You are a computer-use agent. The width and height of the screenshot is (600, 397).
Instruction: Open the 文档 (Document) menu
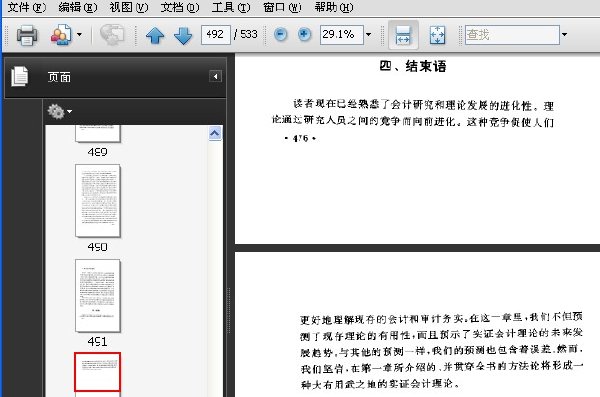(x=179, y=7)
